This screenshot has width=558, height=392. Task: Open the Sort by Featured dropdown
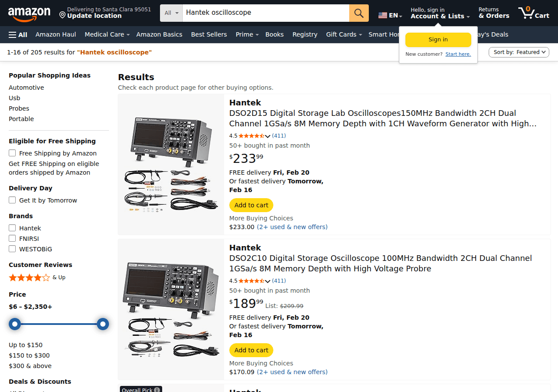[x=519, y=52]
